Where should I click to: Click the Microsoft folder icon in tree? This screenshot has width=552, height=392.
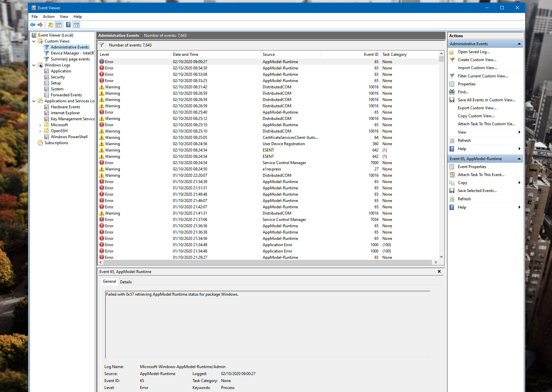(x=47, y=125)
